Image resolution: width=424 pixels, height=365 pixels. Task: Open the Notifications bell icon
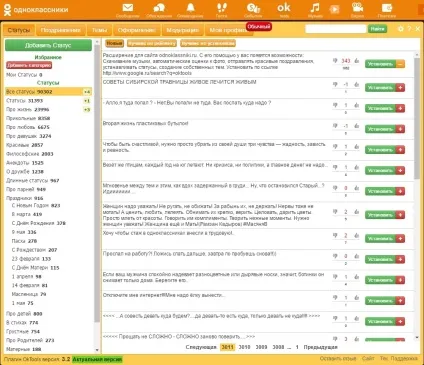(190, 8)
